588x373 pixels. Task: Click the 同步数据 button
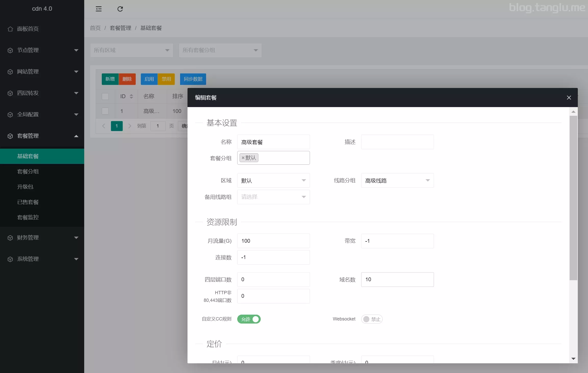click(193, 79)
